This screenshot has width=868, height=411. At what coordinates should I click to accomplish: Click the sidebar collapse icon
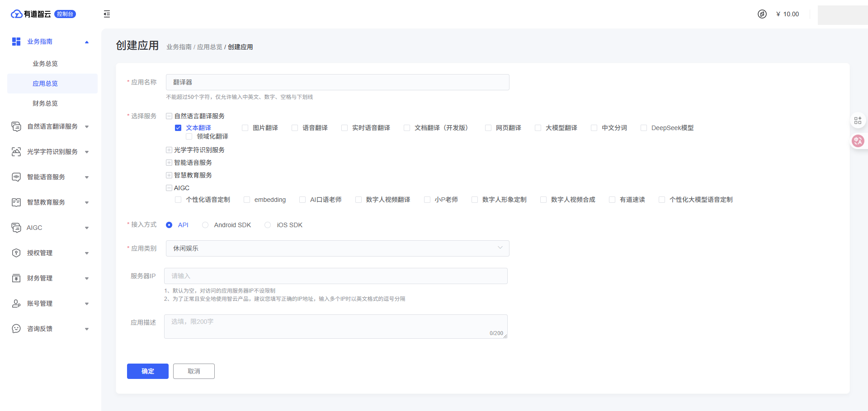pyautogui.click(x=107, y=14)
